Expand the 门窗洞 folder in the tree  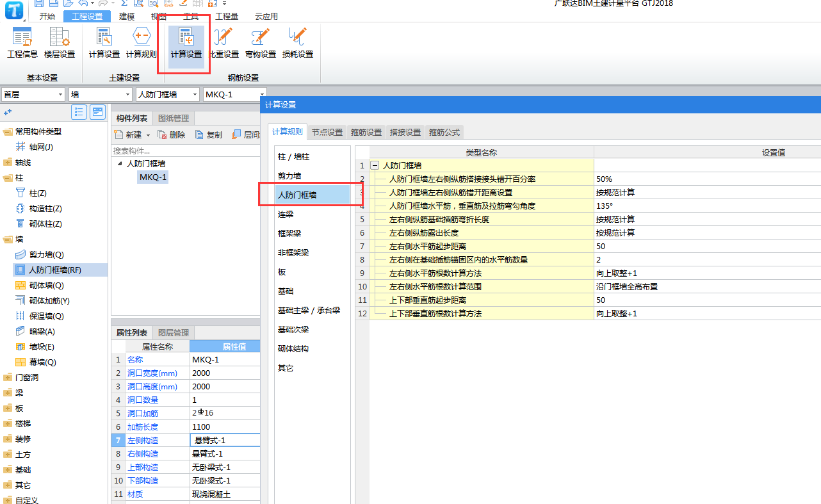[x=7, y=378]
